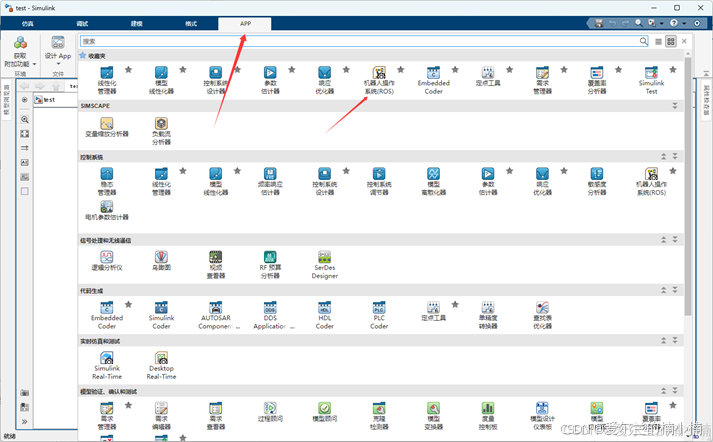The height and width of the screenshot is (442, 713).
Task: Launch AUTOSAR Component app
Action: click(218, 315)
